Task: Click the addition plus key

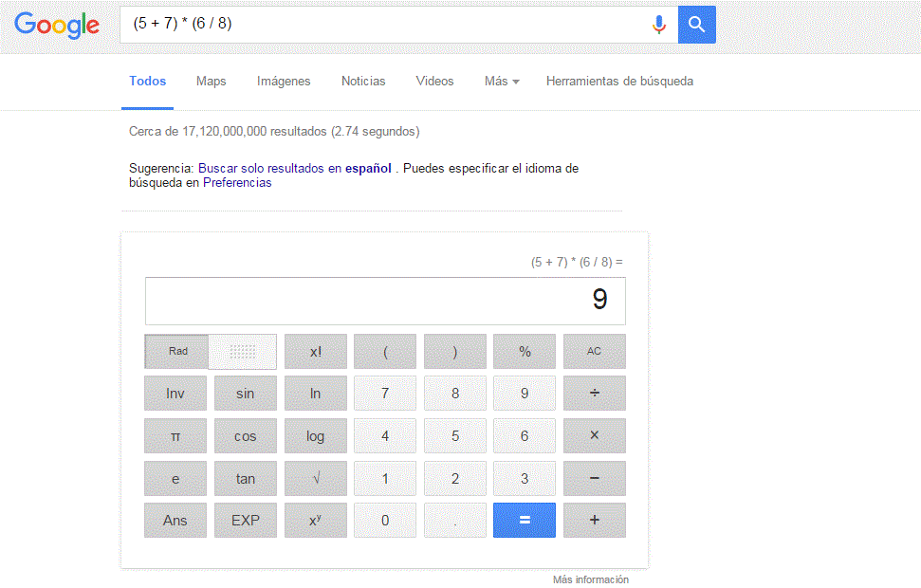Action: pyautogui.click(x=595, y=520)
